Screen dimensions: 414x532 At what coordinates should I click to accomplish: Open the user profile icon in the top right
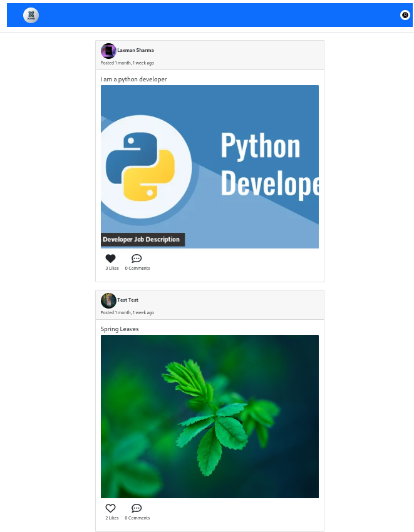click(x=405, y=15)
